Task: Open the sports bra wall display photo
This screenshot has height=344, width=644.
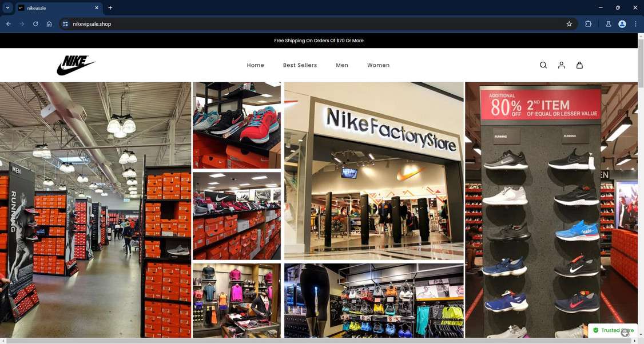Action: pyautogui.click(x=373, y=301)
